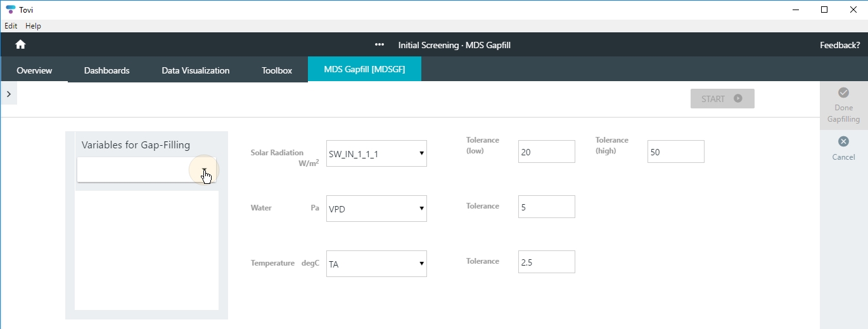
Task: Open the Edit menu
Action: coord(11,26)
